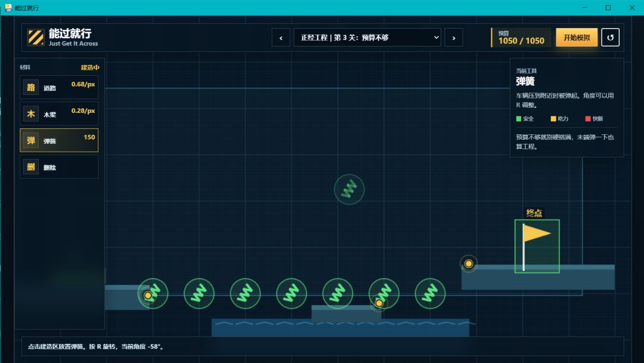The width and height of the screenshot is (644, 363).
Task: Click the striped app logo
Action: tap(36, 38)
